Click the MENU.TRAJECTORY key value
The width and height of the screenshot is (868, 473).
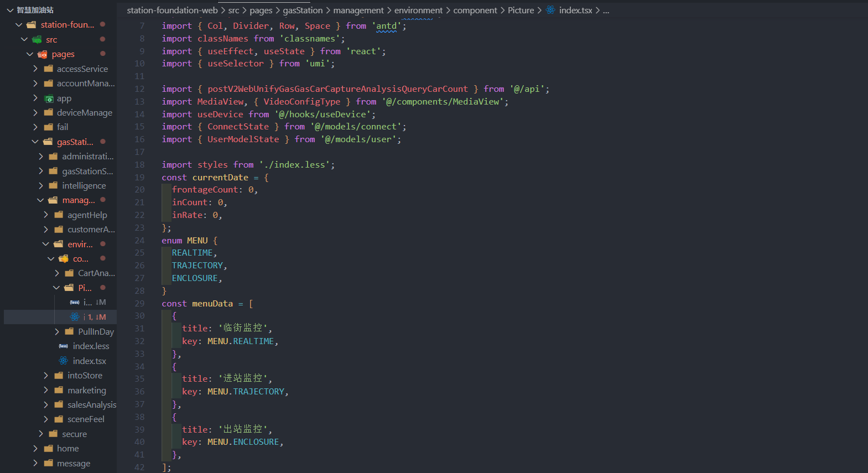246,392
